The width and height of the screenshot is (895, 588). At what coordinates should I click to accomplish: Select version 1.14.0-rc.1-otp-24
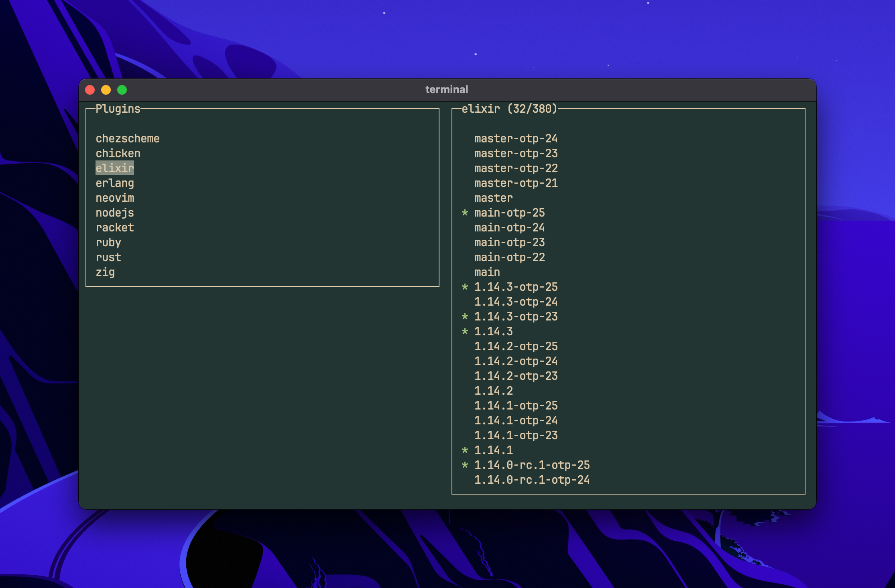[532, 480]
